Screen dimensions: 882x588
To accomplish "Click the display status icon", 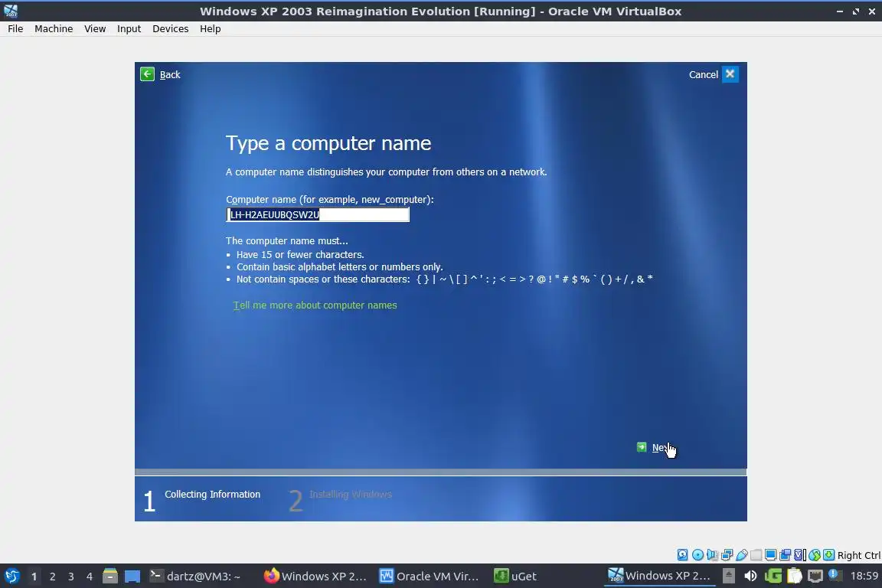I will click(771, 555).
